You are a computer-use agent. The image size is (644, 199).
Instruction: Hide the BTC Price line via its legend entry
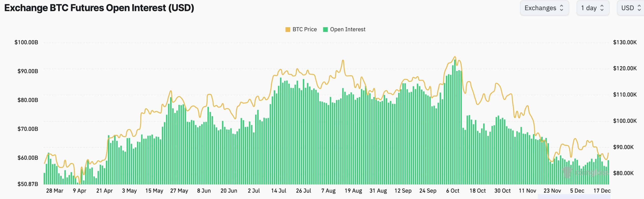pyautogui.click(x=304, y=29)
